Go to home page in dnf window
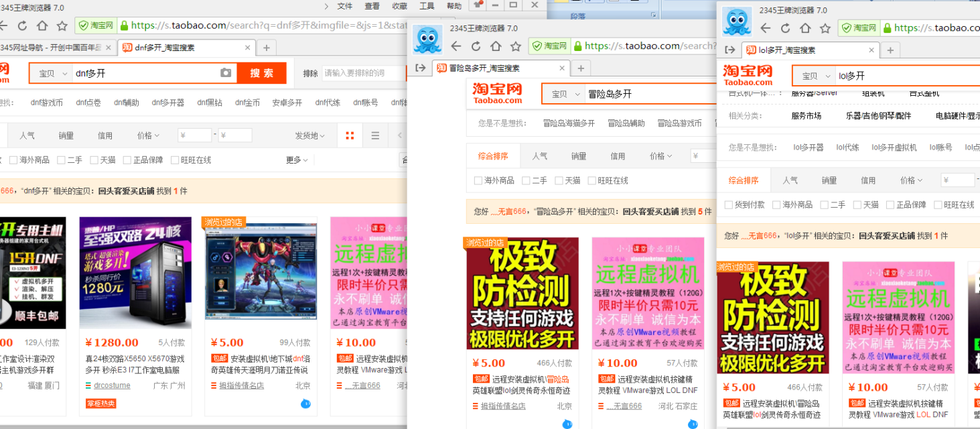 pyautogui.click(x=42, y=26)
